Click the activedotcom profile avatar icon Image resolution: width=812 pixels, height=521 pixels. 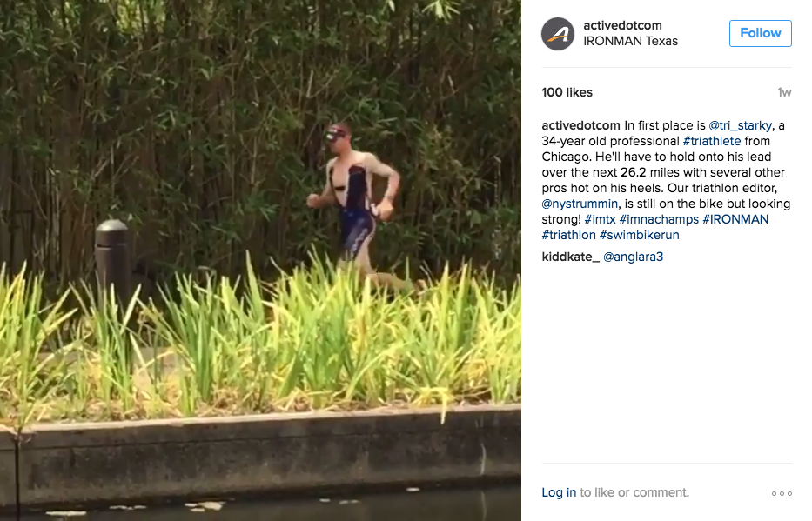click(558, 34)
